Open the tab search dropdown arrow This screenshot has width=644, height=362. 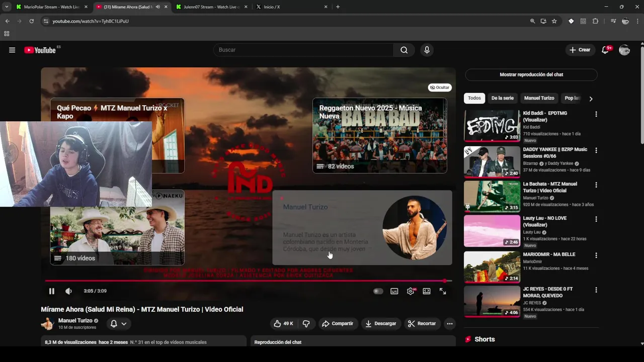point(7,7)
